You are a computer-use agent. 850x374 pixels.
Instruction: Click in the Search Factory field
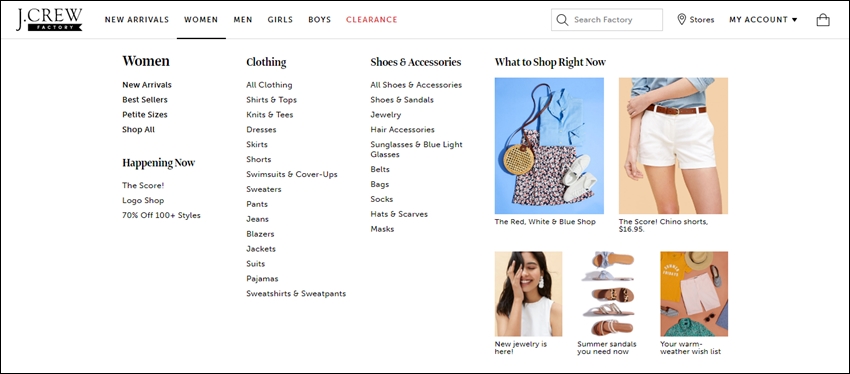click(x=607, y=20)
